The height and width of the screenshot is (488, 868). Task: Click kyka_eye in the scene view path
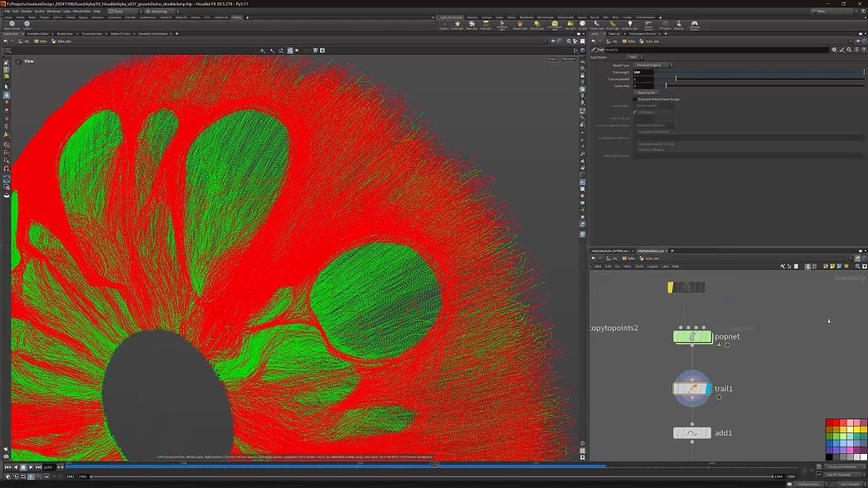[x=62, y=41]
